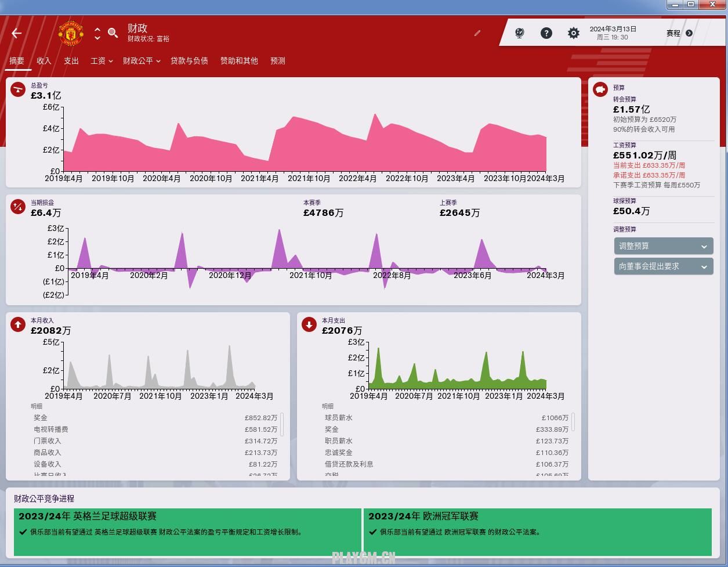The width and height of the screenshot is (728, 567).
Task: Open the 向董事会提出要求 dropdown
Action: pyautogui.click(x=664, y=266)
